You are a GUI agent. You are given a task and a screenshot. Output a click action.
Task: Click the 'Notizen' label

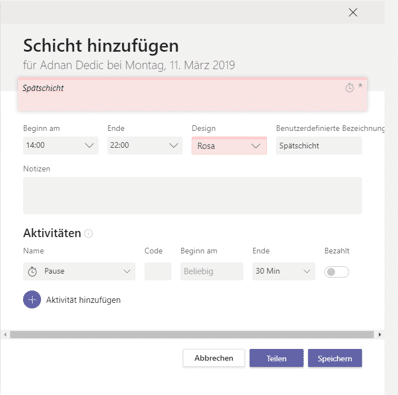[x=37, y=169]
